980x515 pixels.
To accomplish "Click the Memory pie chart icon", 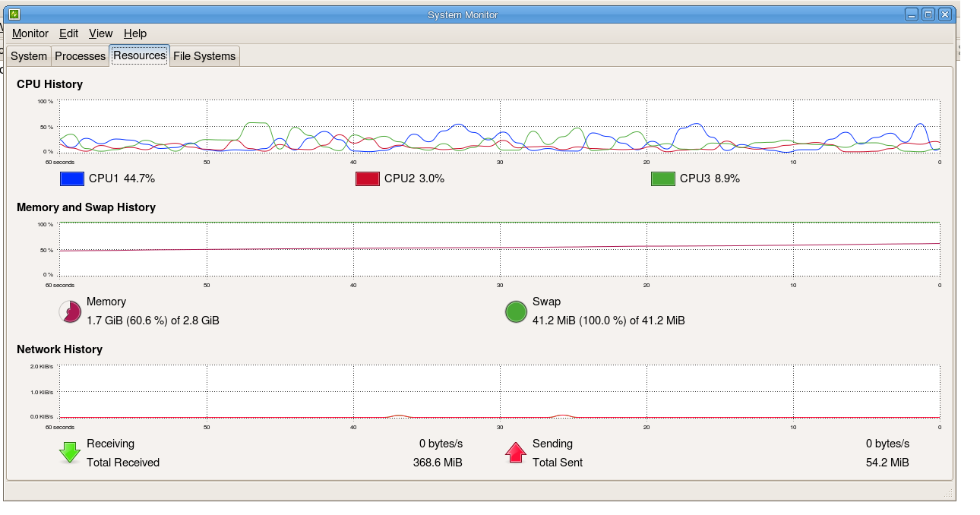I will [69, 311].
